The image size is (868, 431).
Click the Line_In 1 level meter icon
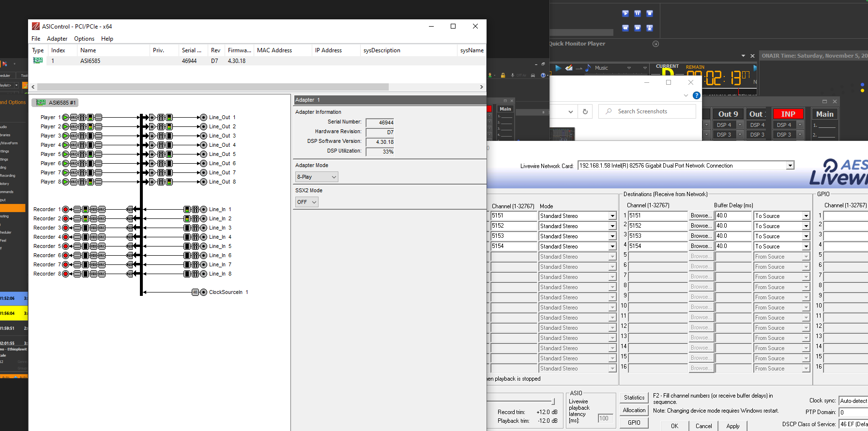[187, 209]
